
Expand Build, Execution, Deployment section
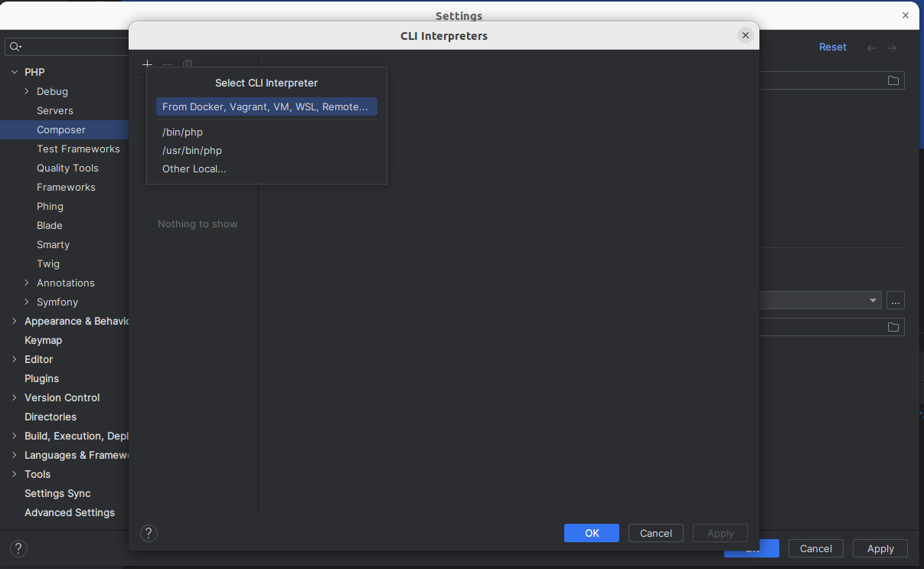[x=14, y=436]
